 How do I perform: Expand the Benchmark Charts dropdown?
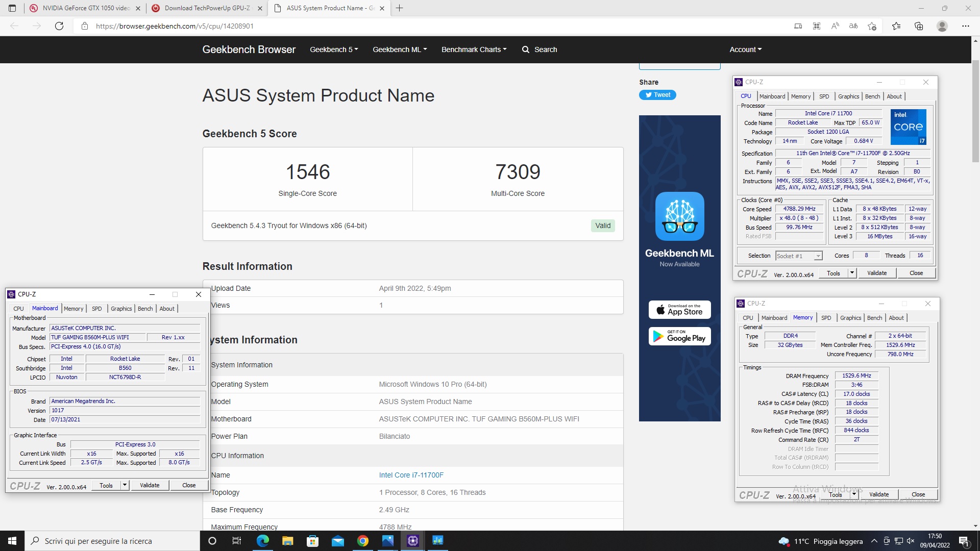[x=474, y=49]
